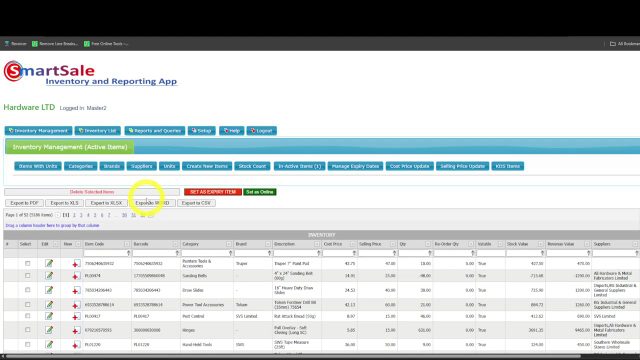Click the horizontal scrollbar at bottom
640x360 pixels.
292,356
